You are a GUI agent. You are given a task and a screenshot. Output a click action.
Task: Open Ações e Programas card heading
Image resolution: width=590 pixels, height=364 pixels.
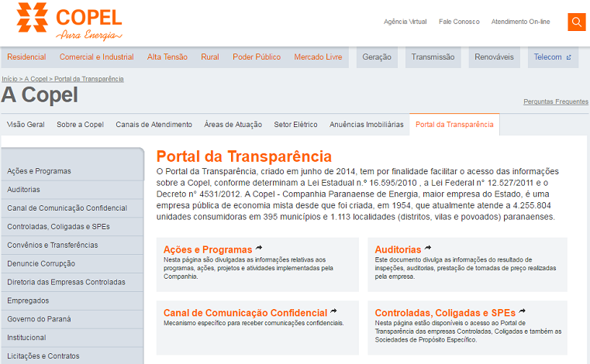point(208,249)
